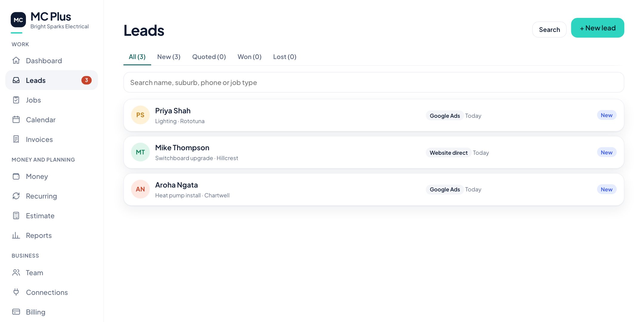Click Google Ads tag on Aroha Ngata row
This screenshot has width=644, height=322.
[445, 189]
